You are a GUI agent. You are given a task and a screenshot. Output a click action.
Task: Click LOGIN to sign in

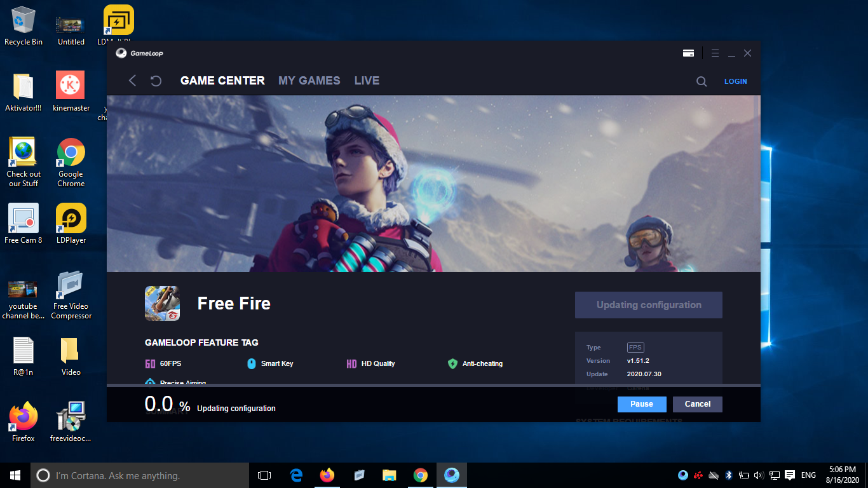(x=735, y=81)
